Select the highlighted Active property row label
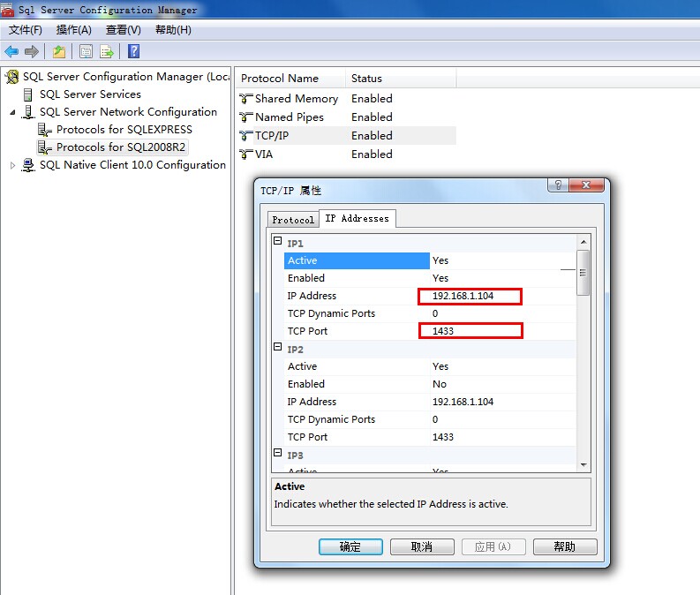 click(357, 260)
